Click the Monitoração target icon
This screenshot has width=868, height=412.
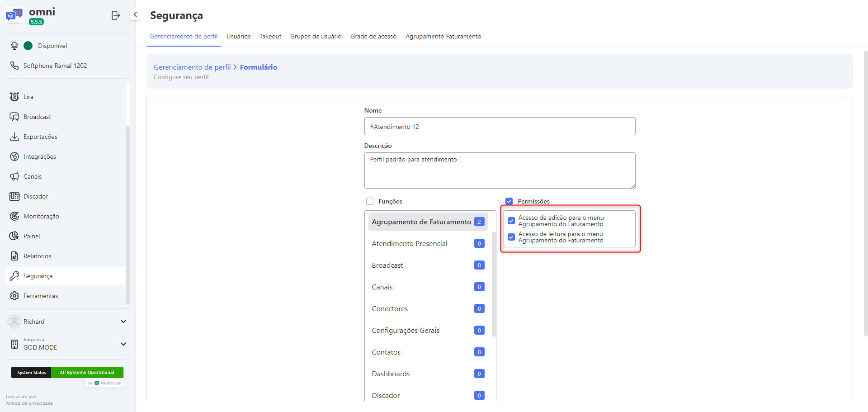(14, 216)
